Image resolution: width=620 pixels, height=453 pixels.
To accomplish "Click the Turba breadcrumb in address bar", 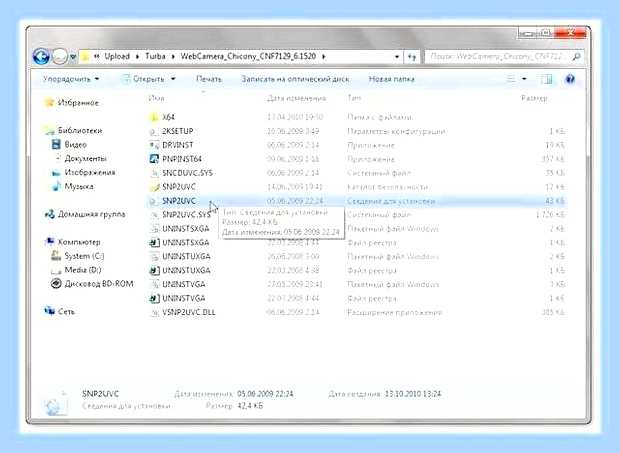I will tap(155, 56).
